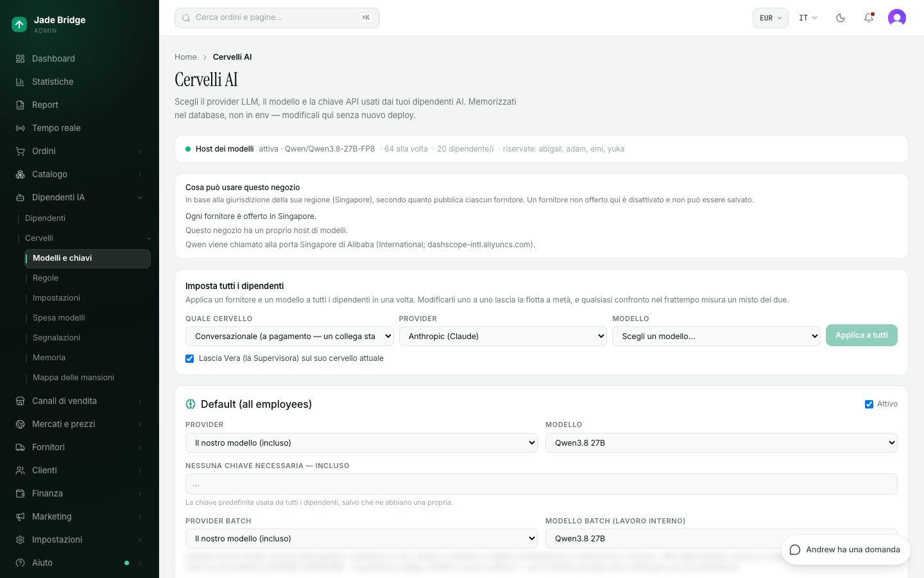
Task: Click the Catalogo boxes icon
Action: (20, 174)
